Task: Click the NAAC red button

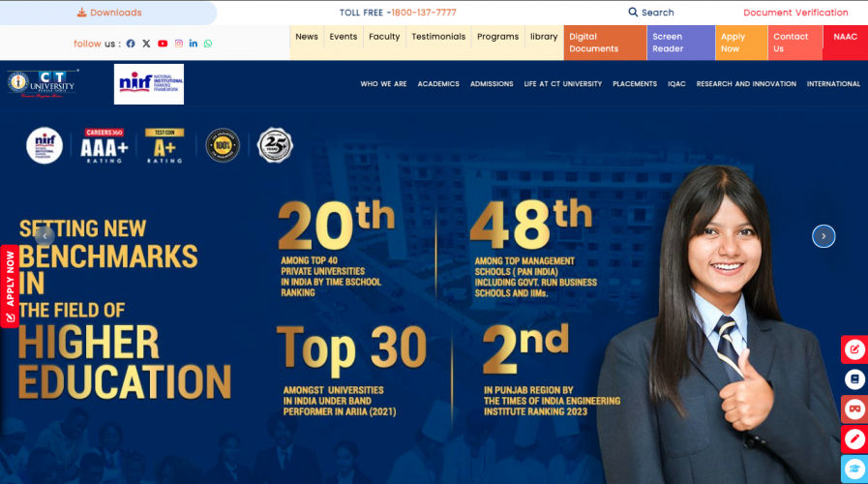Action: 846,43
